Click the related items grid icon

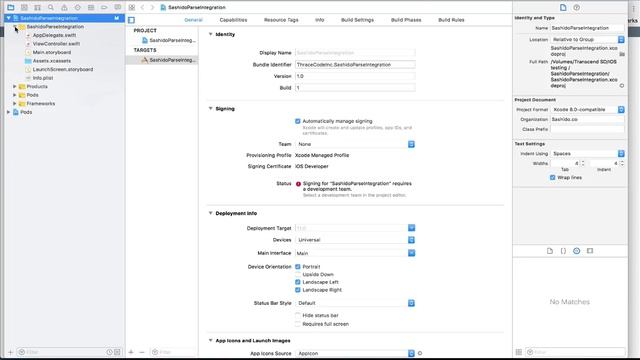(x=132, y=7)
